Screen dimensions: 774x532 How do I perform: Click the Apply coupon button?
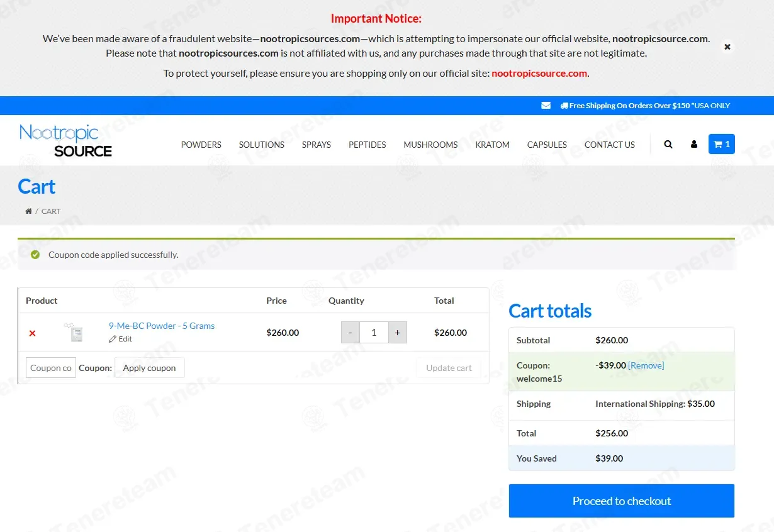pyautogui.click(x=149, y=368)
